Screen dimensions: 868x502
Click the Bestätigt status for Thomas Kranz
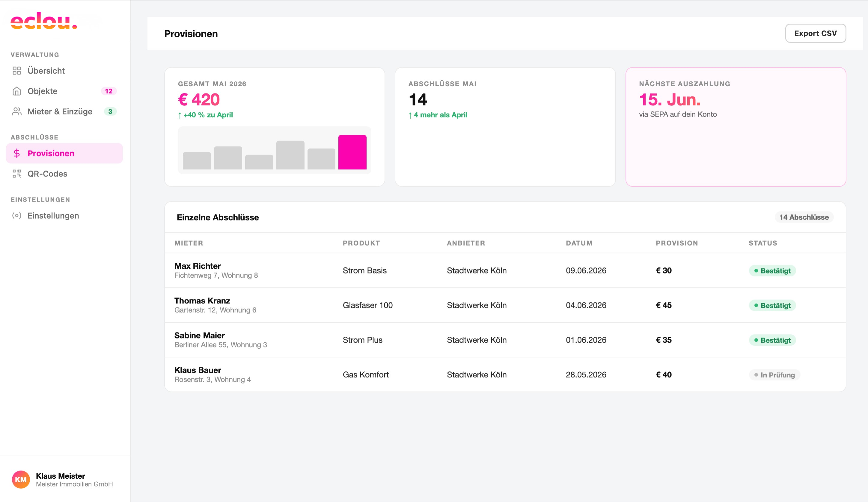(x=772, y=306)
